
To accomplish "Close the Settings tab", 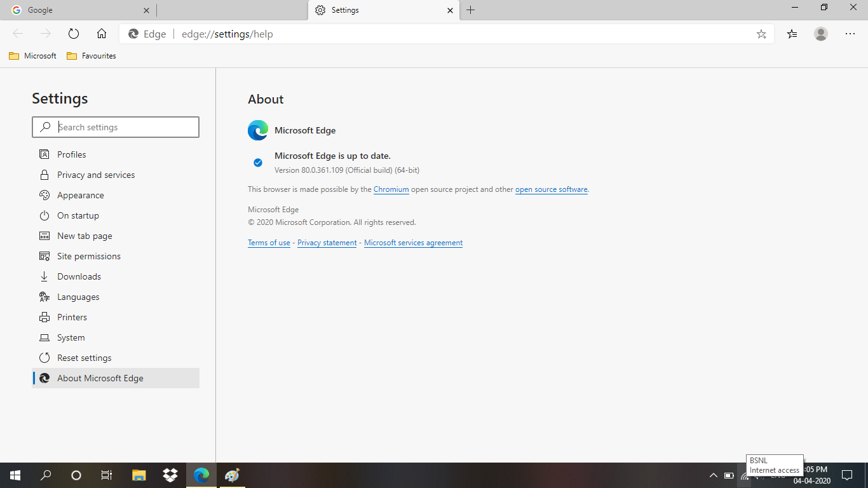I will coord(451,10).
